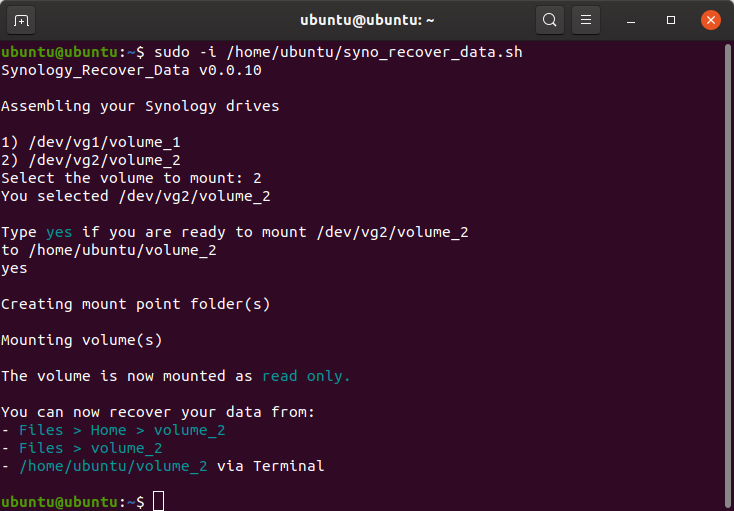The height and width of the screenshot is (511, 734).
Task: Click the typed 'yes' response line
Action: pyautogui.click(x=14, y=269)
